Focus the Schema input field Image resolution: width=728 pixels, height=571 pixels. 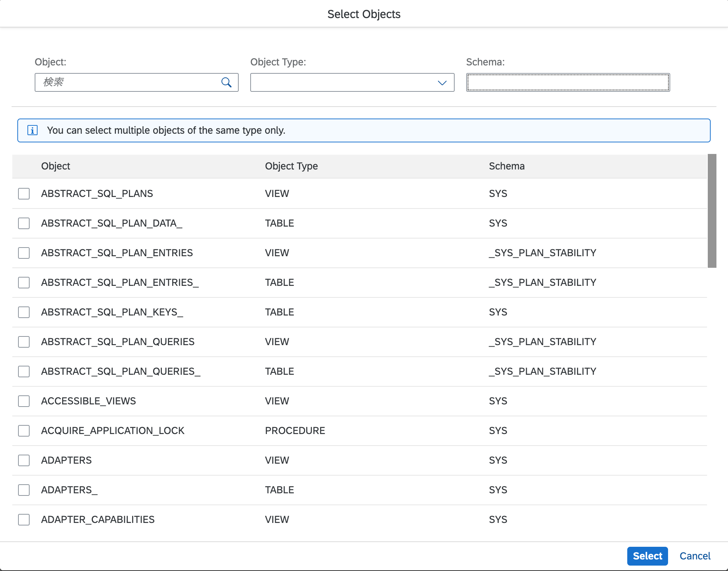pos(568,83)
